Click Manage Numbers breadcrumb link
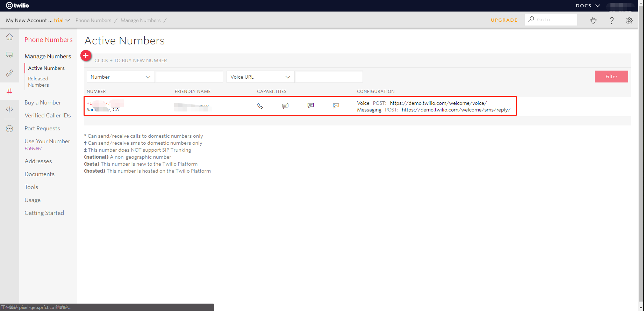This screenshot has height=311, width=644. (x=141, y=20)
